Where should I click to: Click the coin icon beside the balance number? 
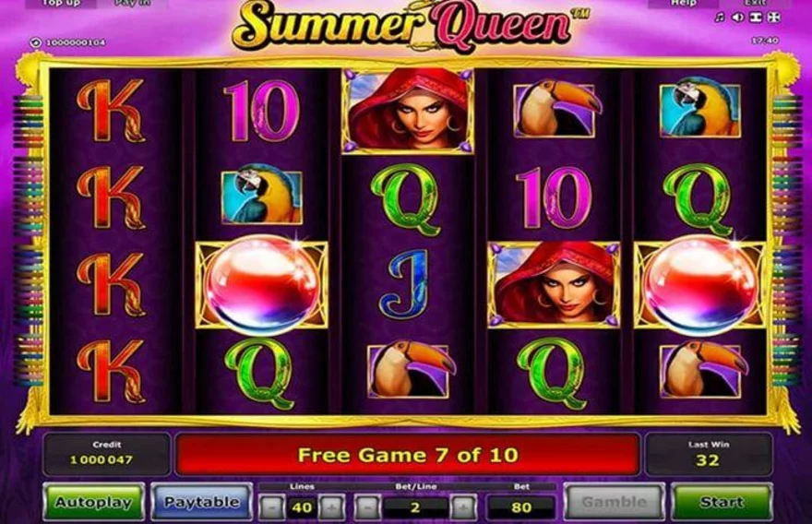coord(36,42)
